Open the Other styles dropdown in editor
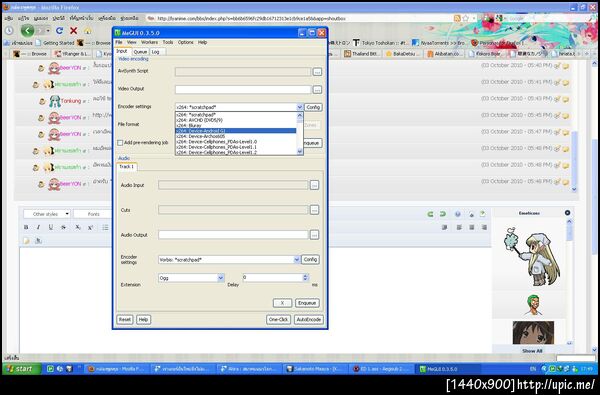The width and height of the screenshot is (600, 395). click(47, 214)
